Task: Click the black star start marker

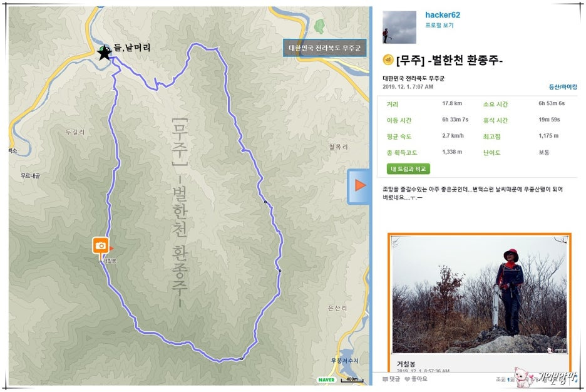Action: 105,53
